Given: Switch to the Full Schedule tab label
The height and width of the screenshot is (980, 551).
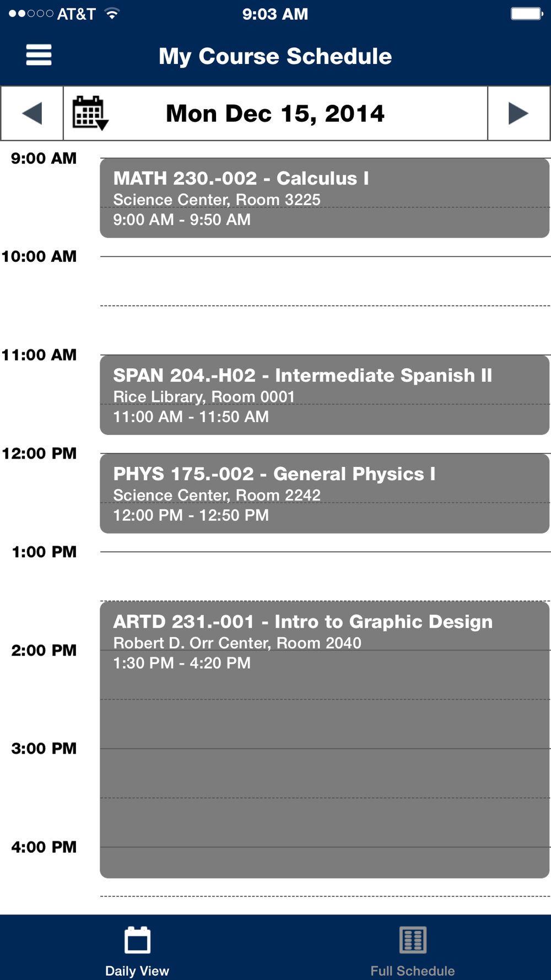Looking at the screenshot, I should coord(413,971).
